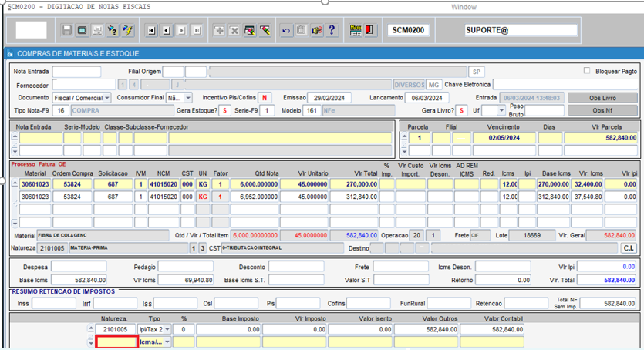Image resolution: width=644 pixels, height=350 pixels.
Task: Click the C.I. button
Action: pyautogui.click(x=629, y=248)
